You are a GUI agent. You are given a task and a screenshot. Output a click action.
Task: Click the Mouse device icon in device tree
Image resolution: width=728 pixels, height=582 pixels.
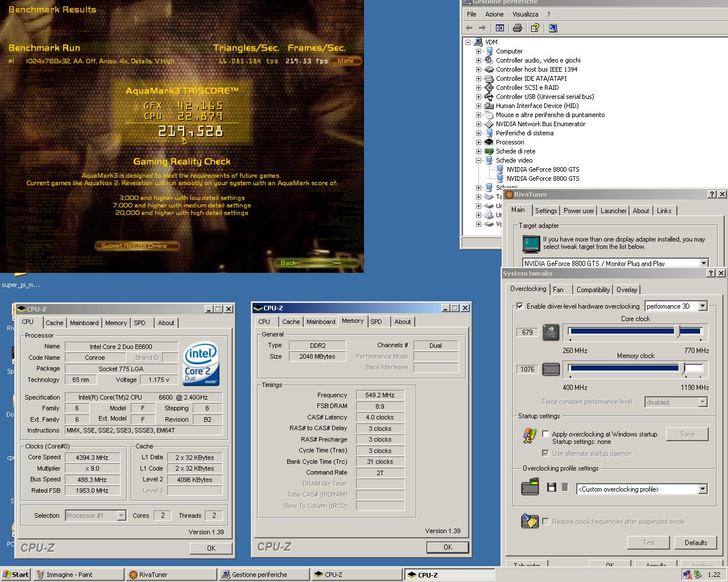(x=489, y=115)
